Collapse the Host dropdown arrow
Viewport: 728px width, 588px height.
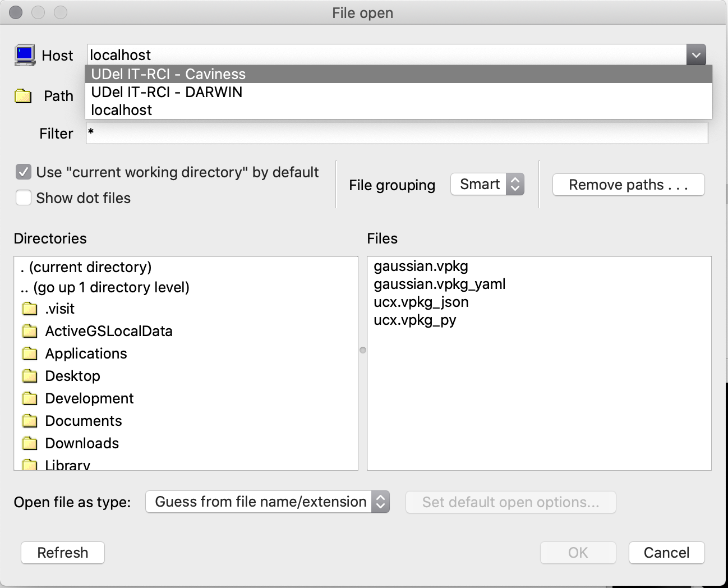[695, 55]
